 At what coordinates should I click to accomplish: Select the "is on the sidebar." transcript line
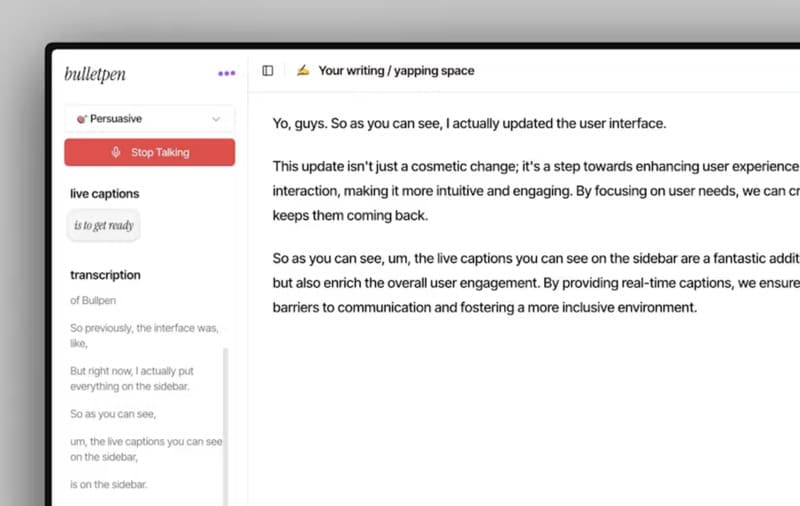[109, 484]
